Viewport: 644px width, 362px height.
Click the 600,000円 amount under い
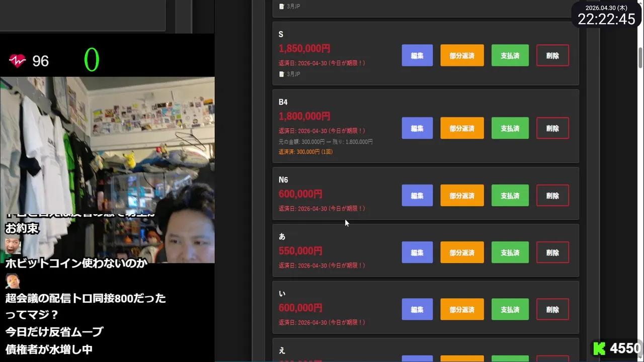click(300, 307)
